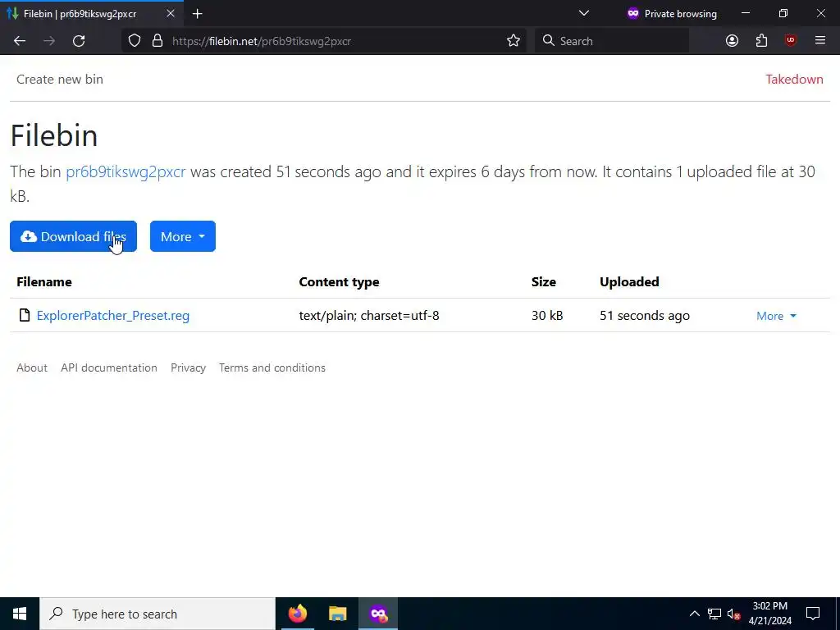Click Firefox private browsing taskbar icon
This screenshot has height=630, width=840.
(378, 614)
